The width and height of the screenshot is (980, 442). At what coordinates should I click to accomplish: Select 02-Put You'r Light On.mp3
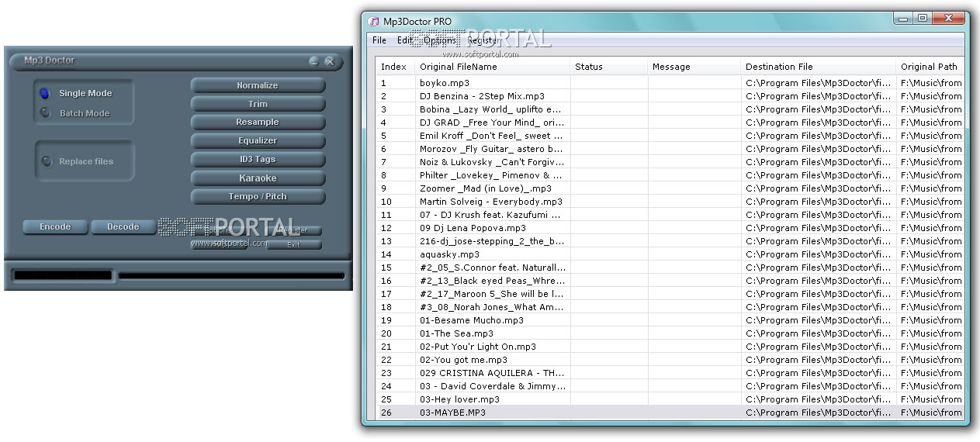(670, 347)
